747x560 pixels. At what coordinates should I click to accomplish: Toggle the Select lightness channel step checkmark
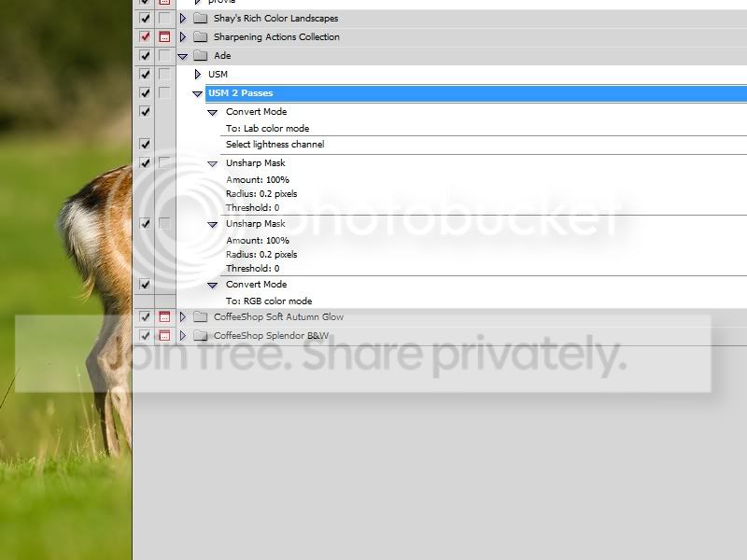[145, 145]
